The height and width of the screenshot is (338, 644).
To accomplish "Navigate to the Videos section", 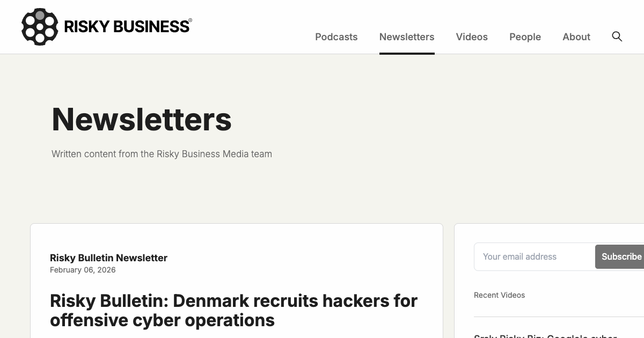I will pyautogui.click(x=472, y=36).
